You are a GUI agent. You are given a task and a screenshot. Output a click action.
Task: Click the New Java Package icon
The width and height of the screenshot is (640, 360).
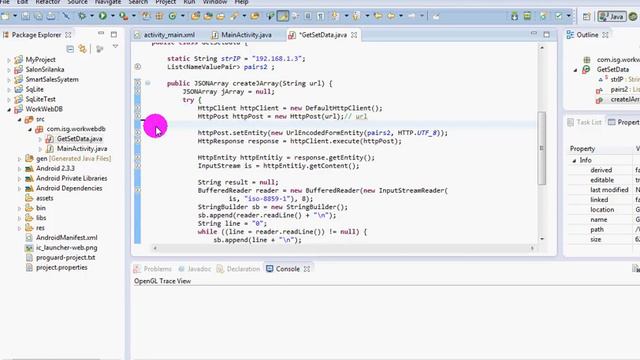(159, 16)
